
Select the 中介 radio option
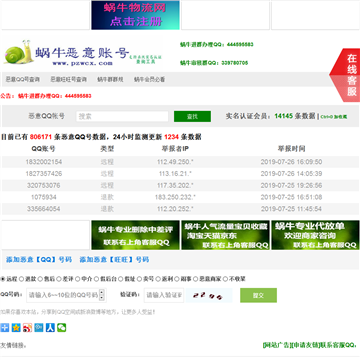click(x=78, y=279)
